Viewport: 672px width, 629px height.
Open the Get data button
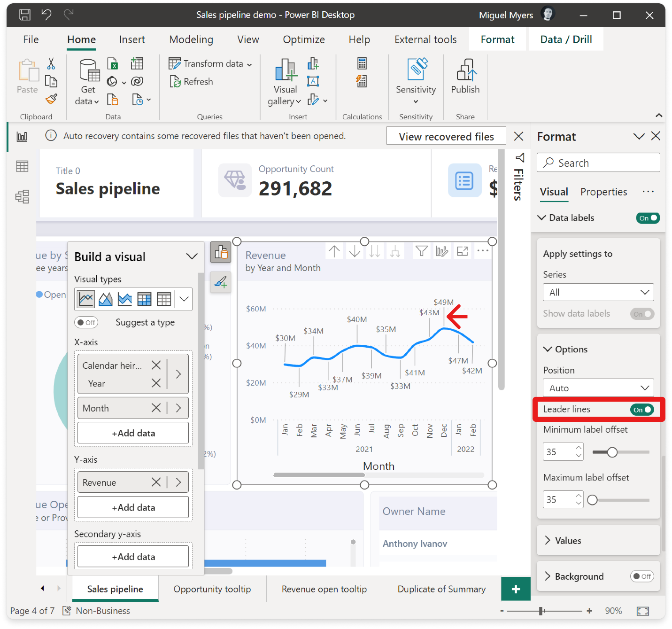[88, 82]
